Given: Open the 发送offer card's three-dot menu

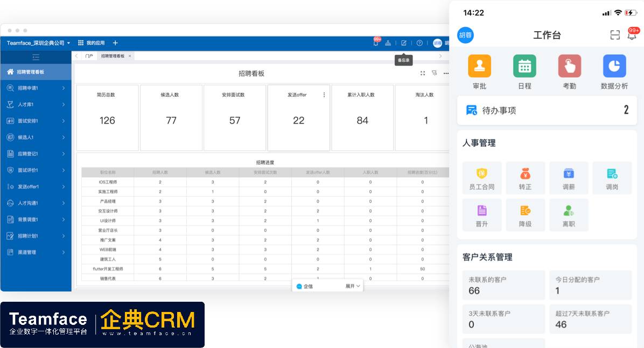Looking at the screenshot, I should pyautogui.click(x=324, y=95).
